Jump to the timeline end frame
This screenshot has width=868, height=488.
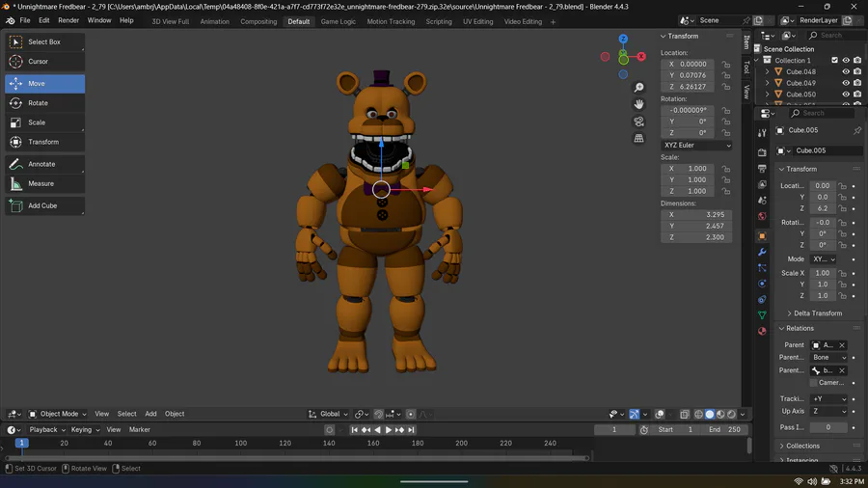click(x=411, y=430)
